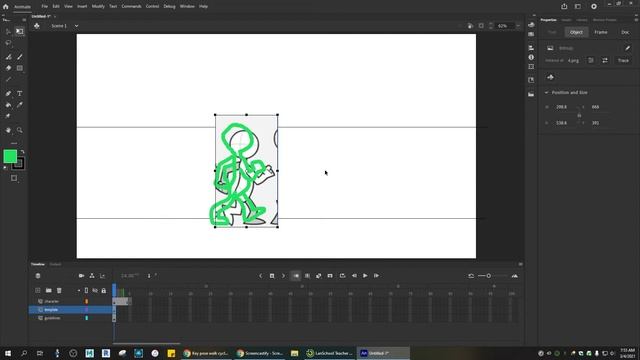Click the Home icon
Image resolution: width=640 pixels, height=360 pixels.
click(5, 7)
